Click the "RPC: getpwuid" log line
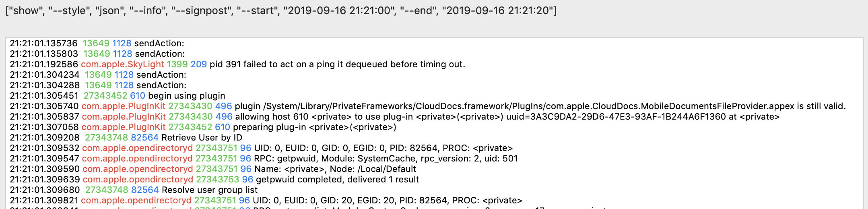868x209 pixels. [x=385, y=158]
